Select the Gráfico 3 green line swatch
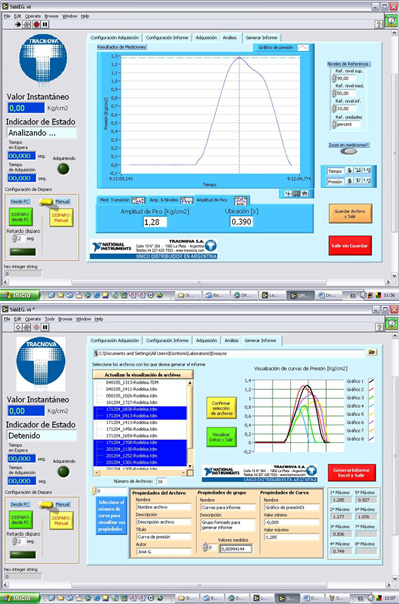 pos(371,398)
